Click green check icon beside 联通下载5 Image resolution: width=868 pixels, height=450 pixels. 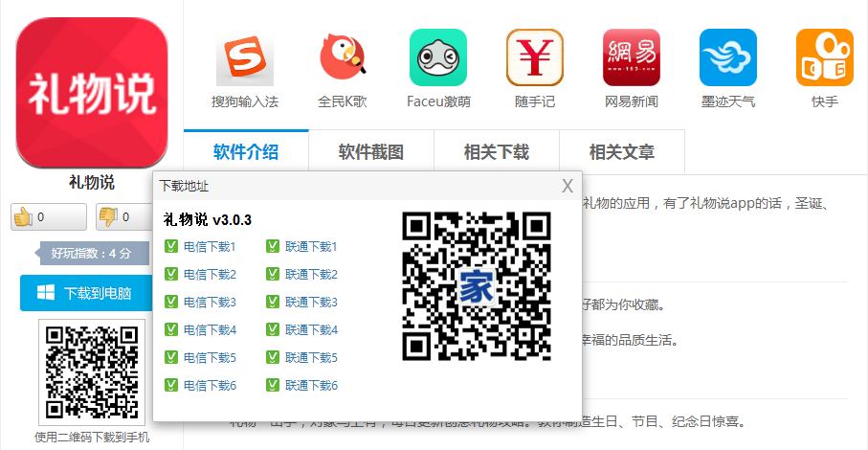(273, 357)
